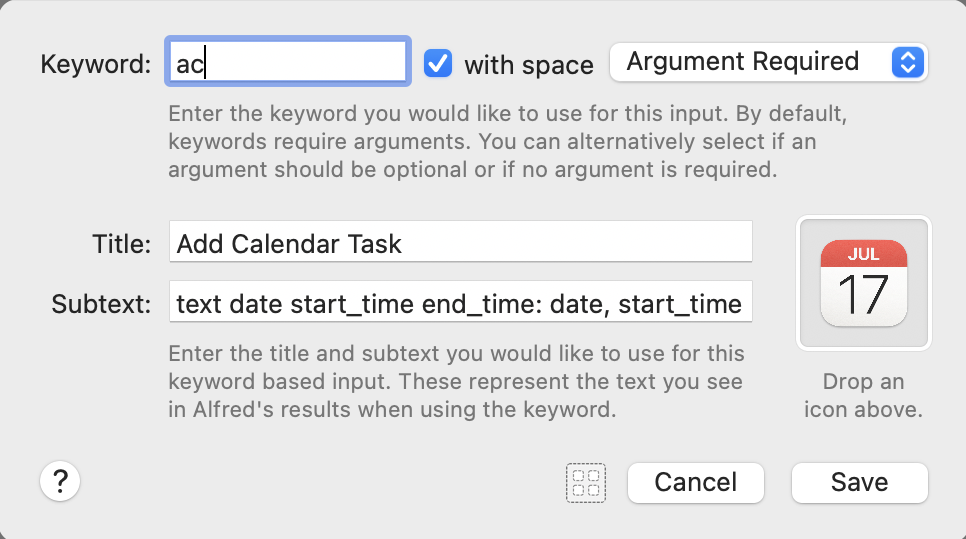Viewport: 966px width, 539px height.
Task: Click the keyword argument help description text
Action: tap(508, 141)
